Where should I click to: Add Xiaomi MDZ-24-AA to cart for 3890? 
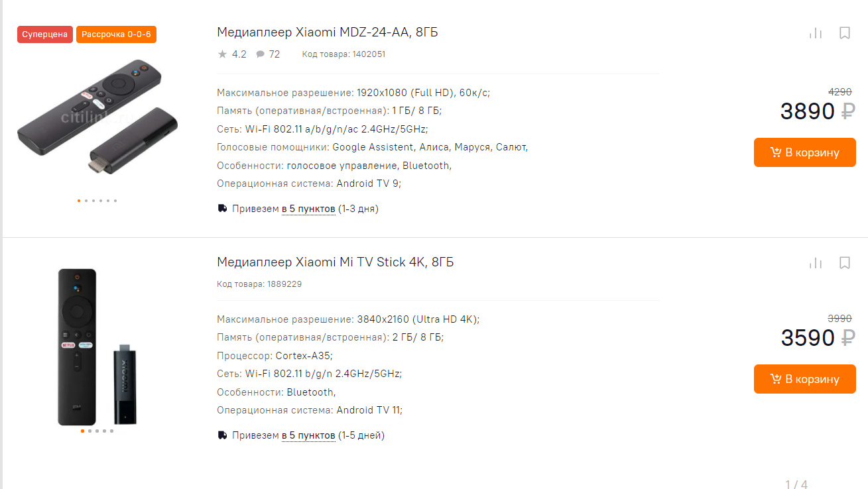[805, 152]
